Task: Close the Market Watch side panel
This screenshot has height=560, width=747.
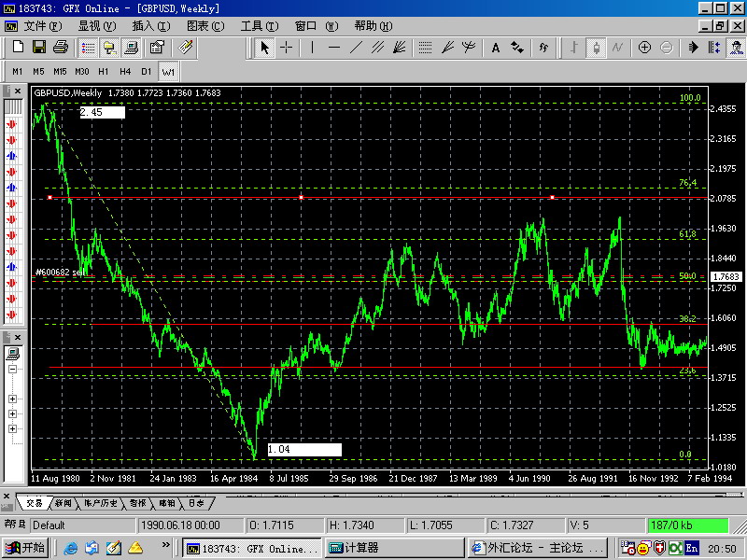Action: [18, 91]
